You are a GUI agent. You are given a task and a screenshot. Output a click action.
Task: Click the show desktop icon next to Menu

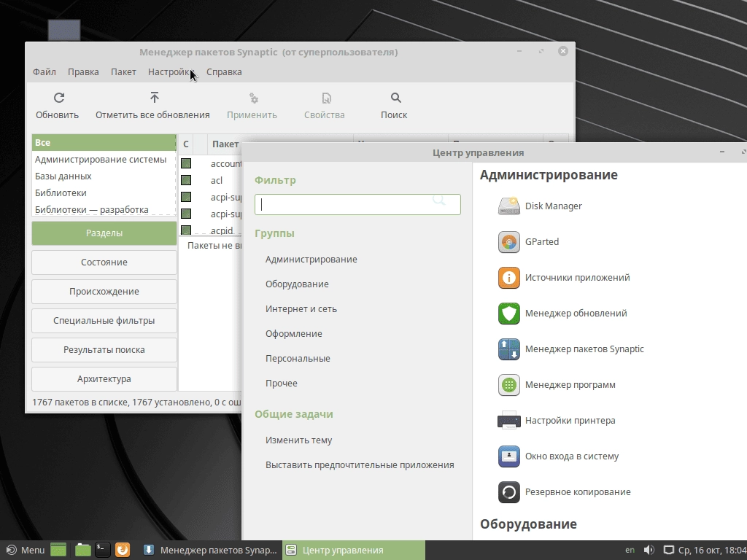(x=58, y=550)
